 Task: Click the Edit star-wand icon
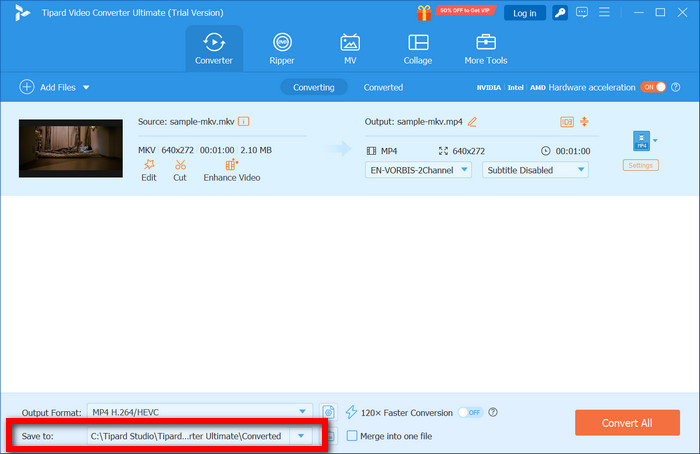148,165
